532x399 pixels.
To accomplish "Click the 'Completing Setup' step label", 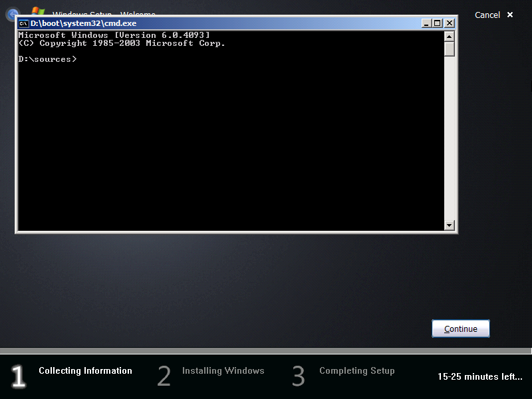I will (x=357, y=371).
